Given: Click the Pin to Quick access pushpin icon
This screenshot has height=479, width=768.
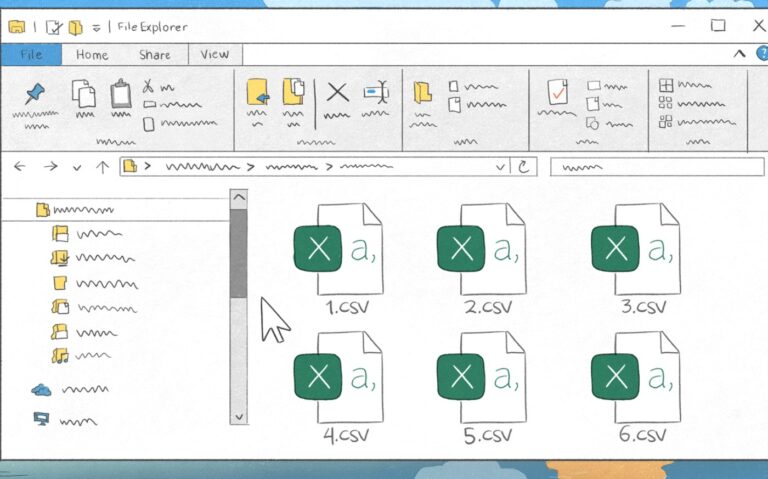Looking at the screenshot, I should (x=35, y=93).
